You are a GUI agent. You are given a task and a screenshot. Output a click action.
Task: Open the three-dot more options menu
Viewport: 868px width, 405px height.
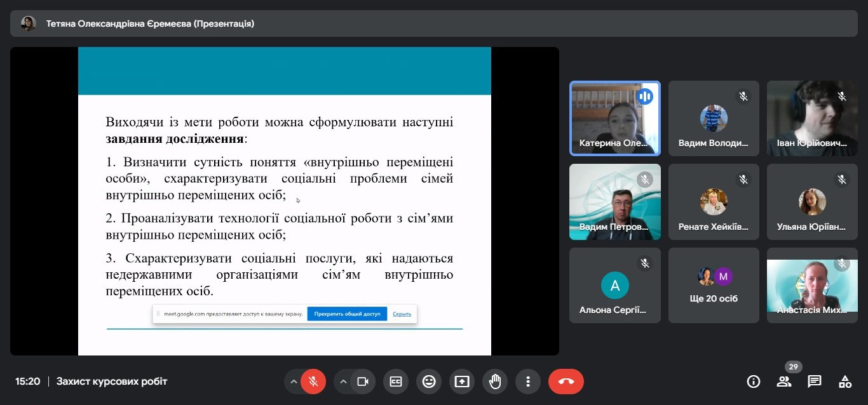(528, 382)
